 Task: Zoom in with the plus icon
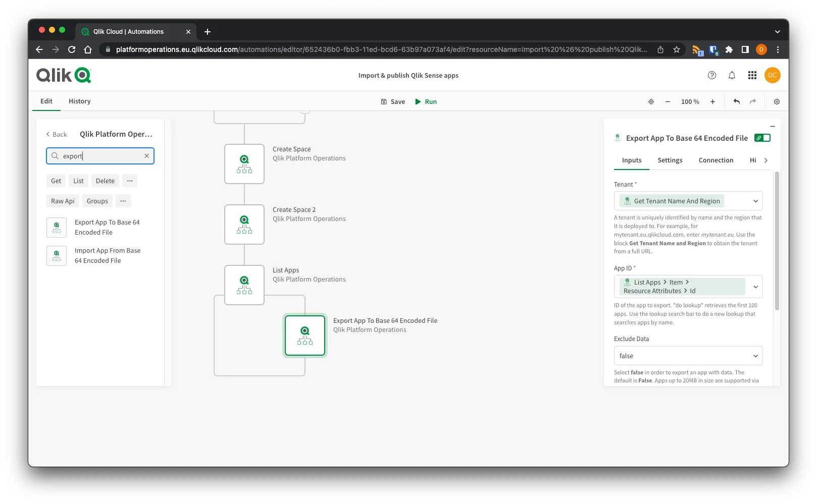tap(712, 101)
